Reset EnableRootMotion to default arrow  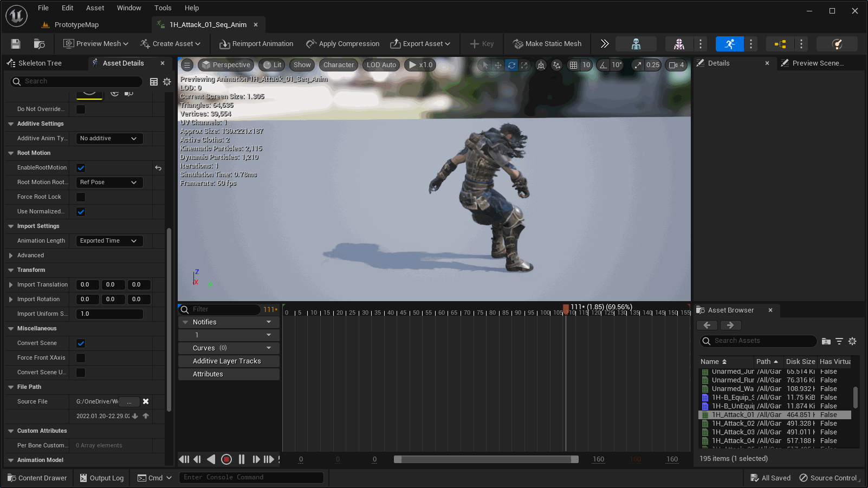158,168
